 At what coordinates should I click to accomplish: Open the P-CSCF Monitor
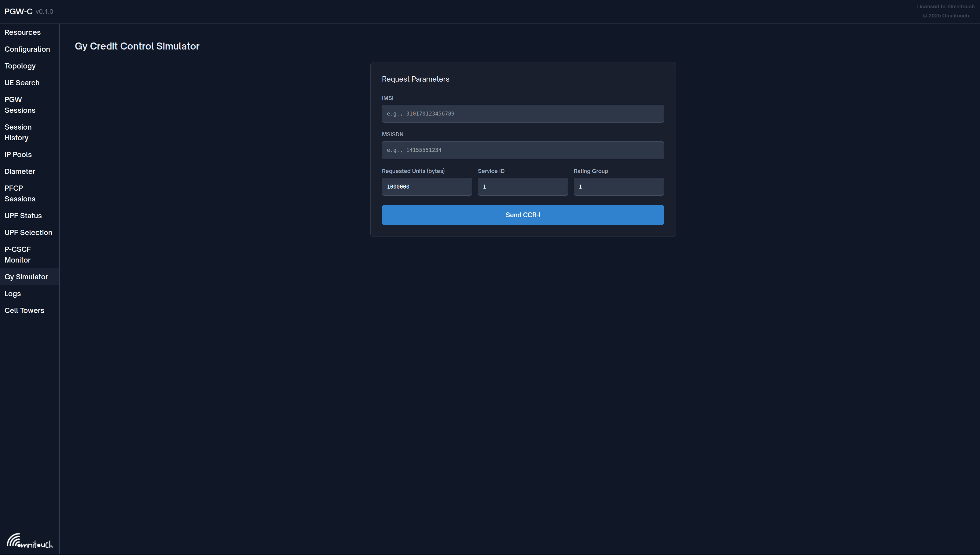(17, 254)
